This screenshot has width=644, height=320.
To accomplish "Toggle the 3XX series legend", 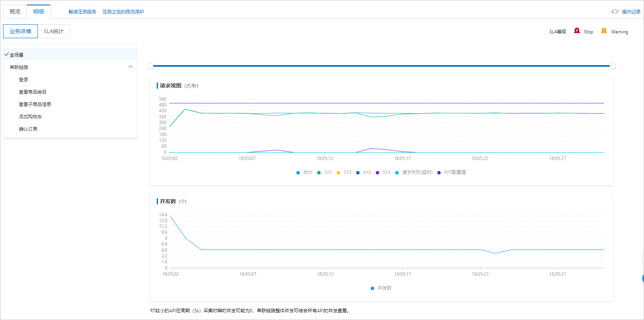I will (344, 172).
